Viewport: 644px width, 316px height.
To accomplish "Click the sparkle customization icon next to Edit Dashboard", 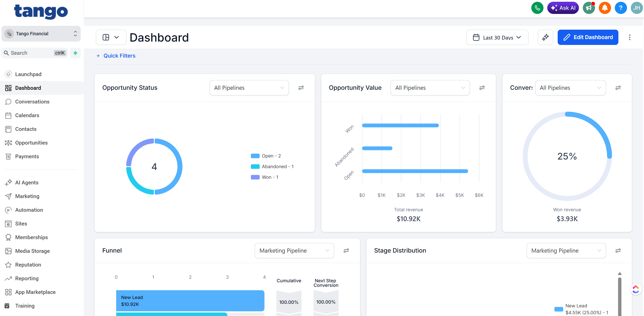I will [545, 37].
